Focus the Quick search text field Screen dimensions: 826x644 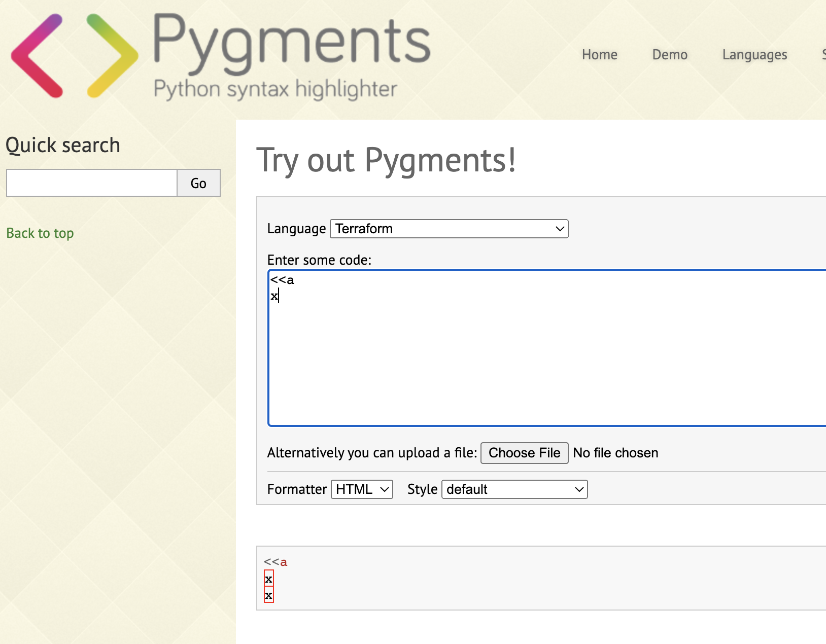92,183
